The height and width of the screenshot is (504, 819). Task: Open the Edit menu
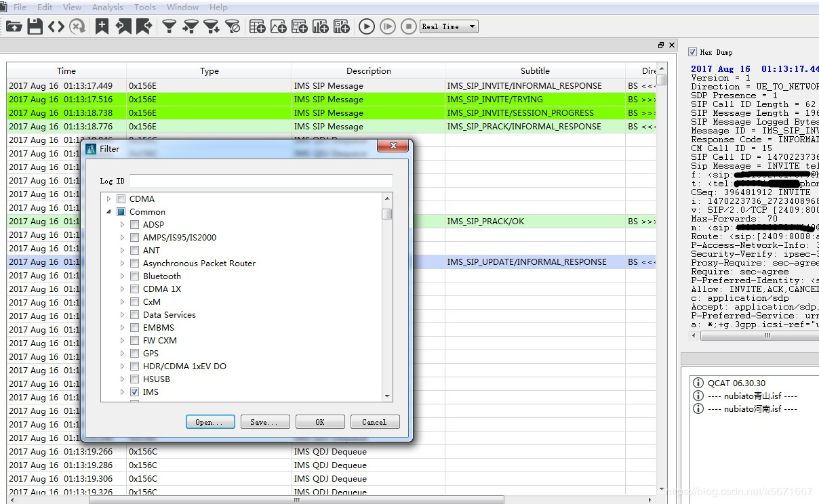pyautogui.click(x=45, y=7)
